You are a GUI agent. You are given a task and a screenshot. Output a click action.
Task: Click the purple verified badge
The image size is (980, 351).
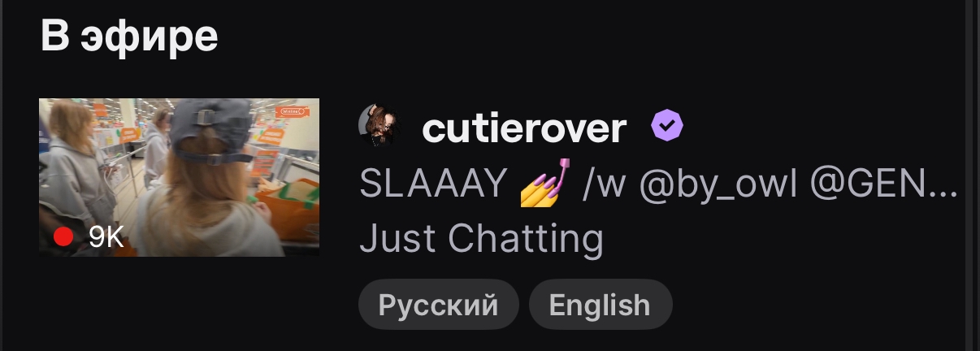pyautogui.click(x=667, y=126)
